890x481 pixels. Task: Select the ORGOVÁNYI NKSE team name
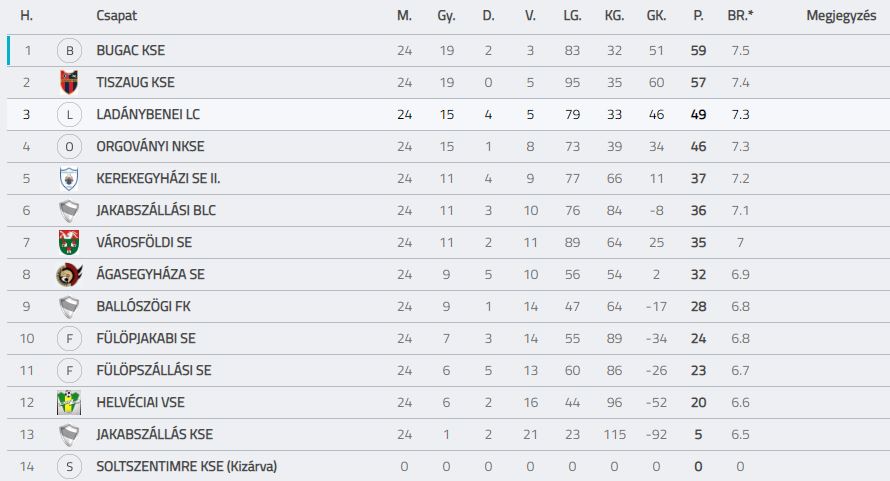pos(150,147)
